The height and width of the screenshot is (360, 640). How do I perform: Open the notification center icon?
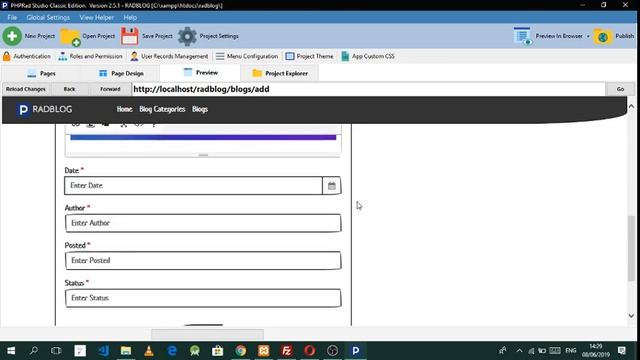622,351
